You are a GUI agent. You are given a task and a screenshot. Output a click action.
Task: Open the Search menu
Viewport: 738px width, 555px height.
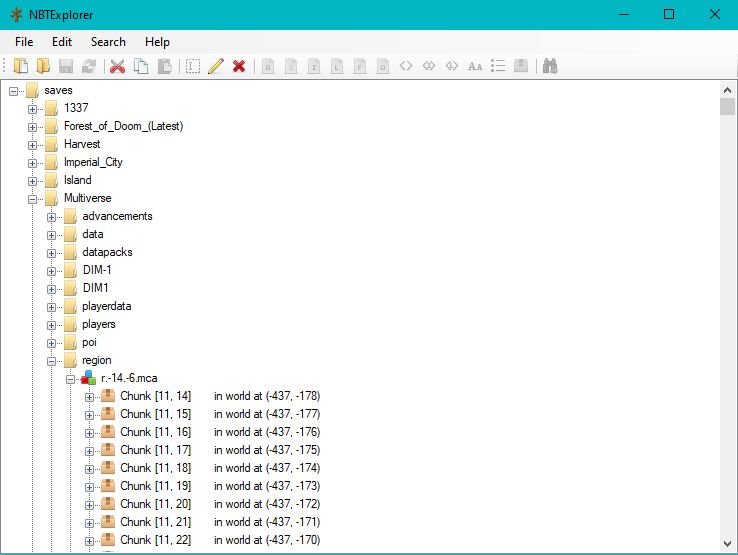click(108, 42)
